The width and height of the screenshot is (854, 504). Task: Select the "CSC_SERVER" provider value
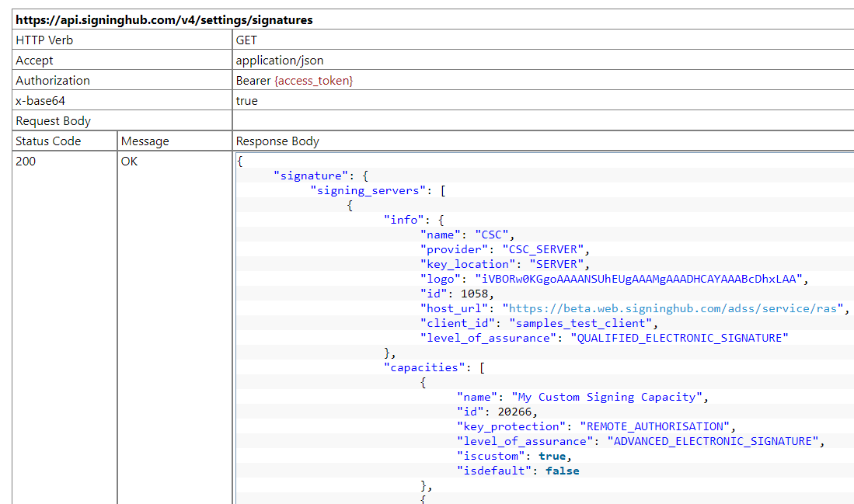tap(546, 249)
